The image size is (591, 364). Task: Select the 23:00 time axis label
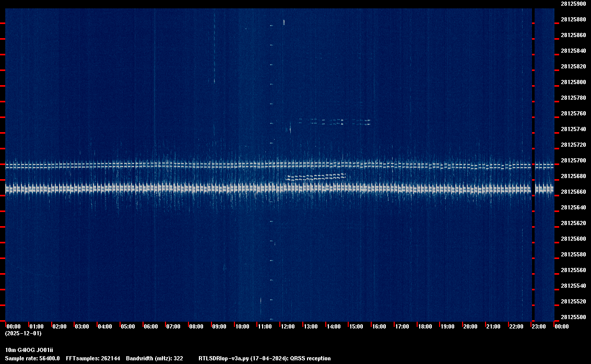coord(539,326)
